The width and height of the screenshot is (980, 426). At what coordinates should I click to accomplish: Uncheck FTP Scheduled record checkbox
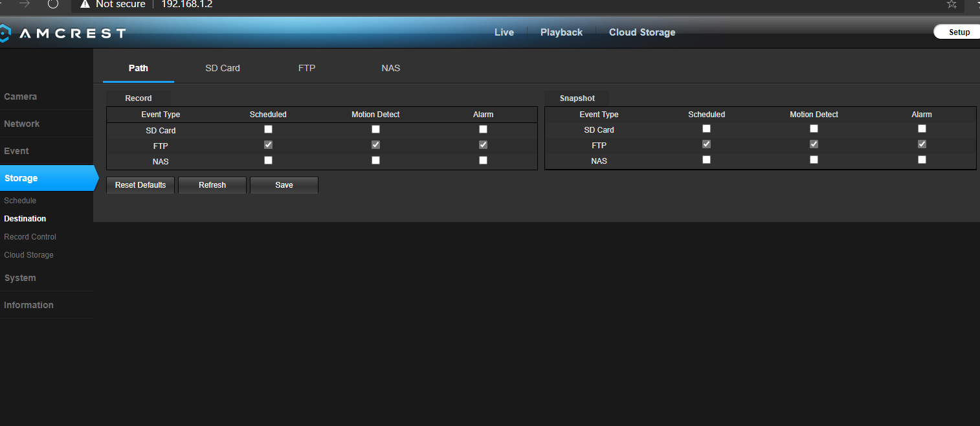pos(268,145)
